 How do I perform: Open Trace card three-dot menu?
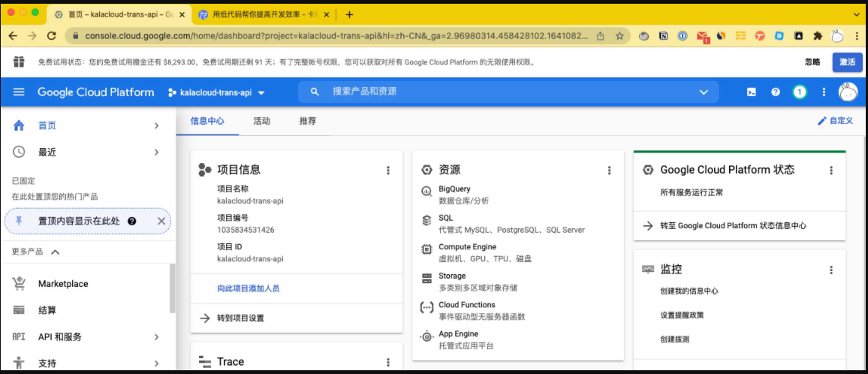(388, 363)
